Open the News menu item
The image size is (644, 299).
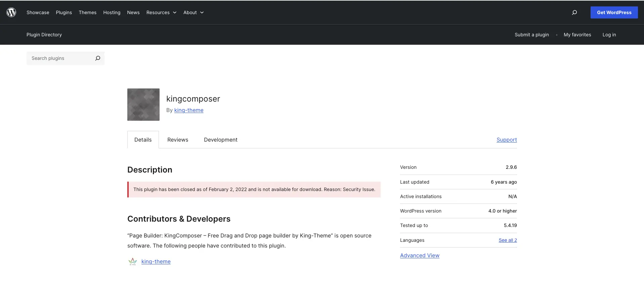click(x=133, y=12)
